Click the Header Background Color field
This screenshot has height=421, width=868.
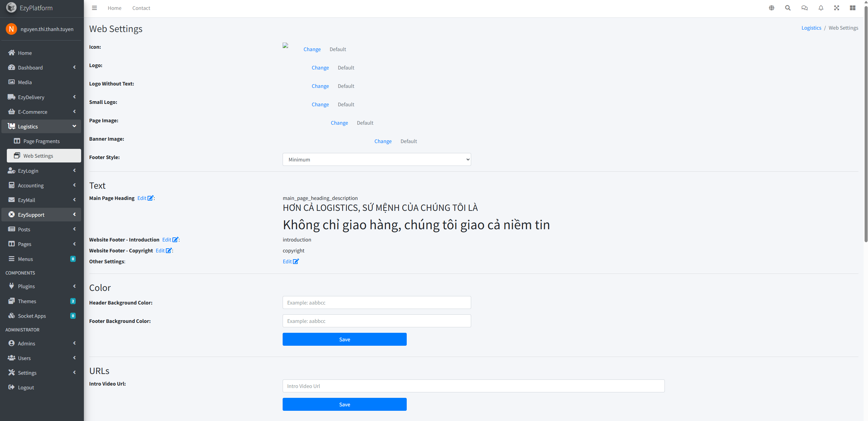377,302
